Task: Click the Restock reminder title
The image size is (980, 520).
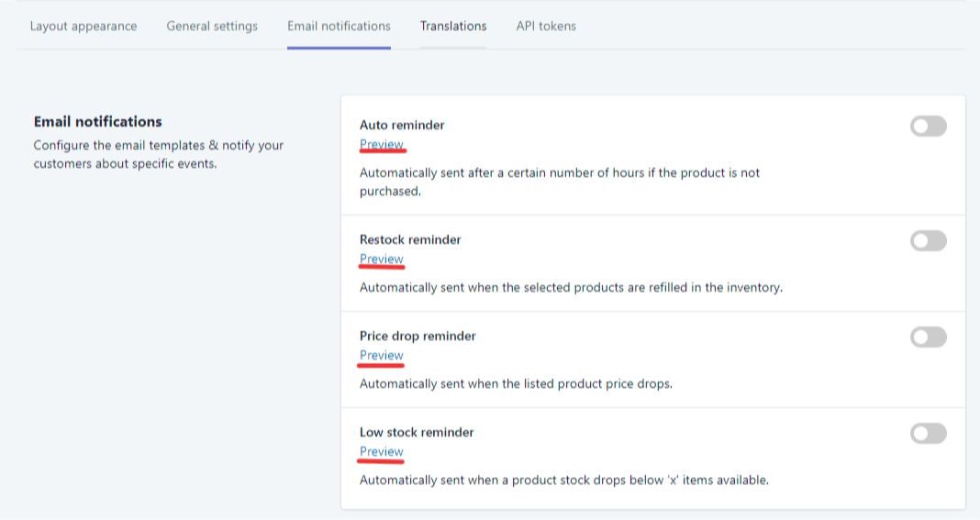Action: [410, 240]
